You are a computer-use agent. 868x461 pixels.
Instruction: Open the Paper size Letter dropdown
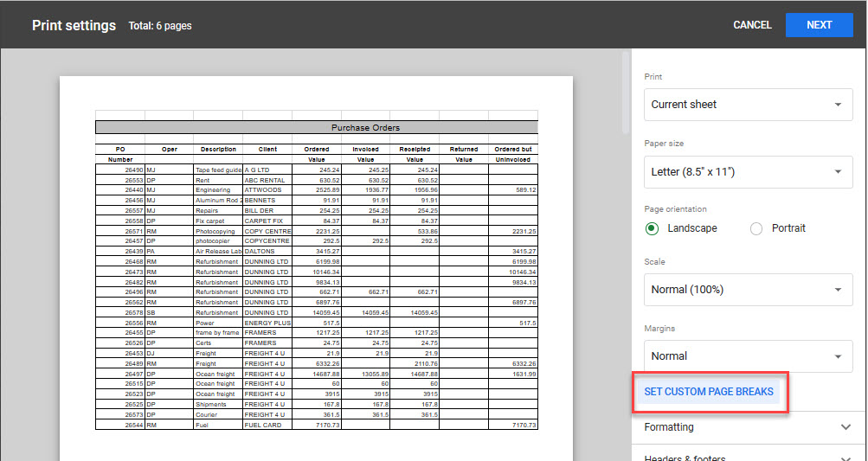(x=743, y=172)
